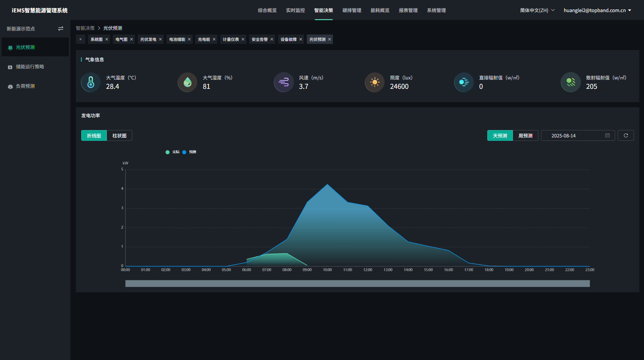Click the 负荷预测 sidebar icon
Viewport: 644px width, 360px height.
[x=10, y=86]
